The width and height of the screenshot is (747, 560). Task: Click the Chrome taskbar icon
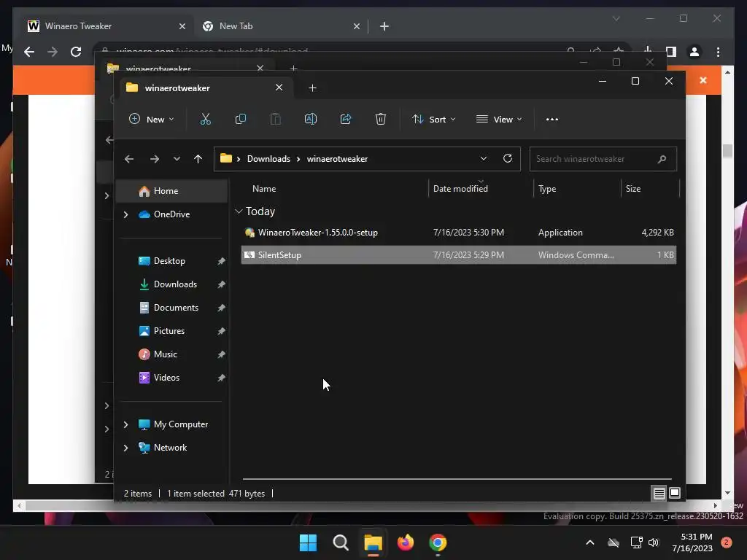(x=438, y=542)
